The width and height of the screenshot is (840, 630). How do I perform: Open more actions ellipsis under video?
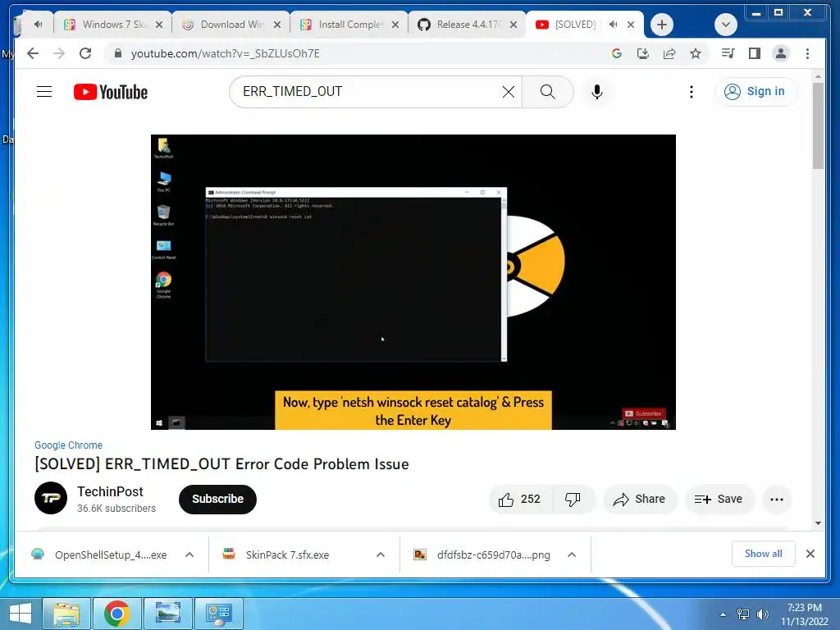click(776, 500)
